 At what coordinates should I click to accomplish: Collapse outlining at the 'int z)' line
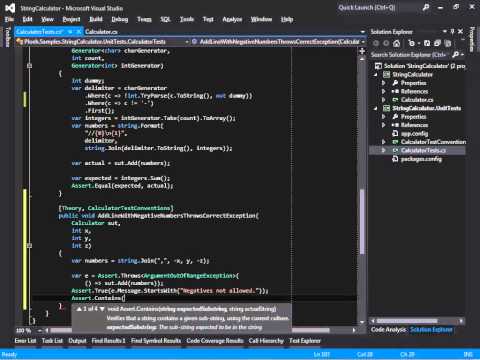(29, 246)
